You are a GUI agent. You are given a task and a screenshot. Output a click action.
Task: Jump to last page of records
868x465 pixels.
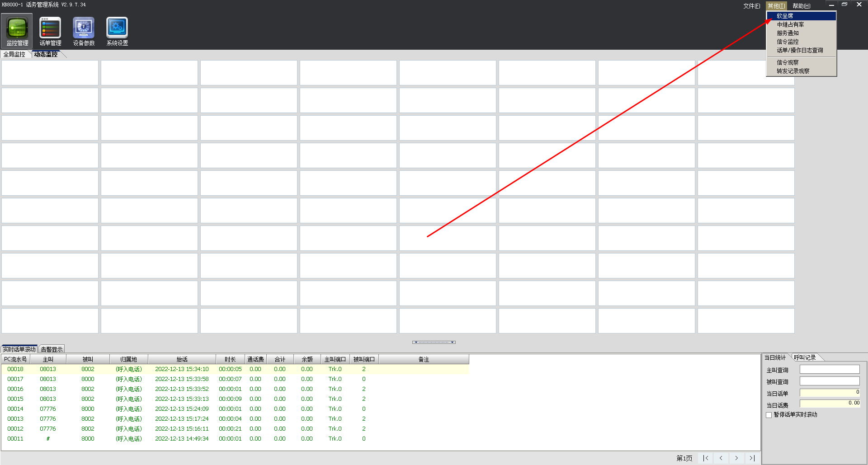[x=752, y=458]
